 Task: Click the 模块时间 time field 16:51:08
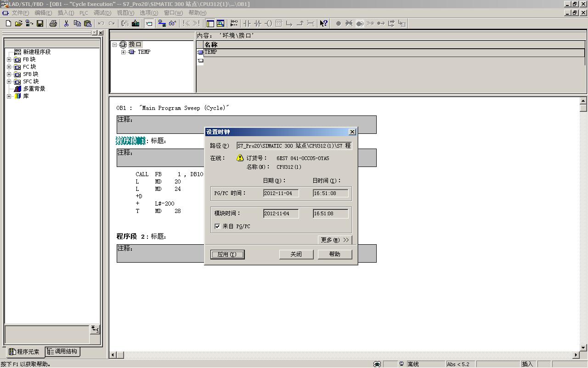coord(331,213)
